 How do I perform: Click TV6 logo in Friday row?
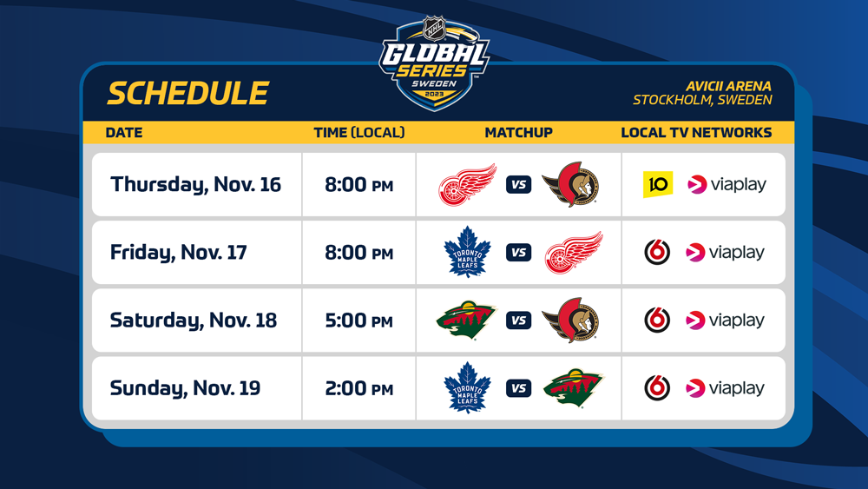(657, 252)
